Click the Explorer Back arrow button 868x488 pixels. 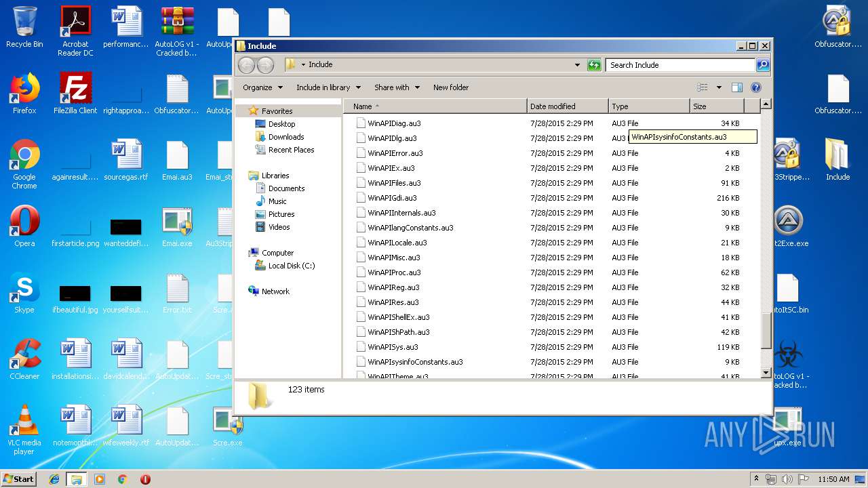point(247,65)
